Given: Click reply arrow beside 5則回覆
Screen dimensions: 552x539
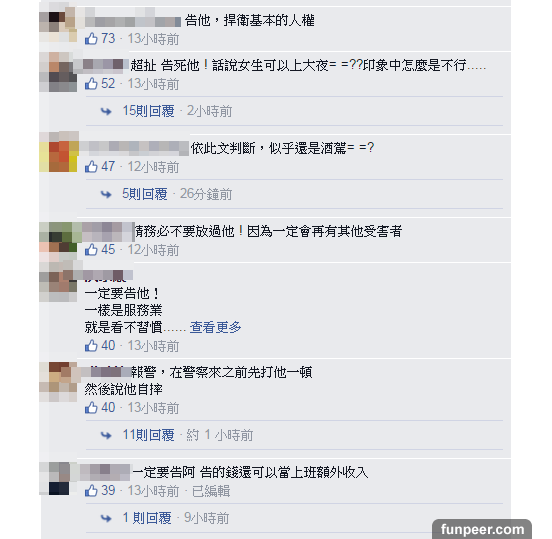Looking at the screenshot, I should [106, 194].
